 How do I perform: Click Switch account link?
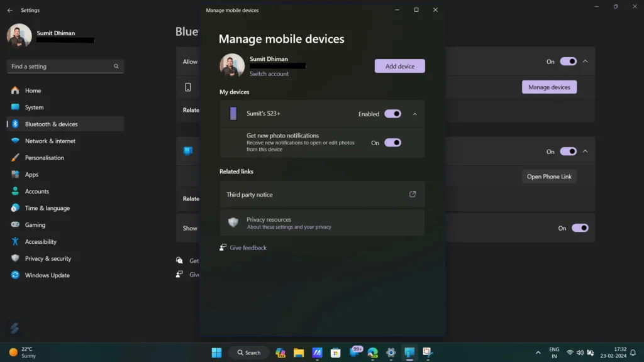pyautogui.click(x=269, y=74)
